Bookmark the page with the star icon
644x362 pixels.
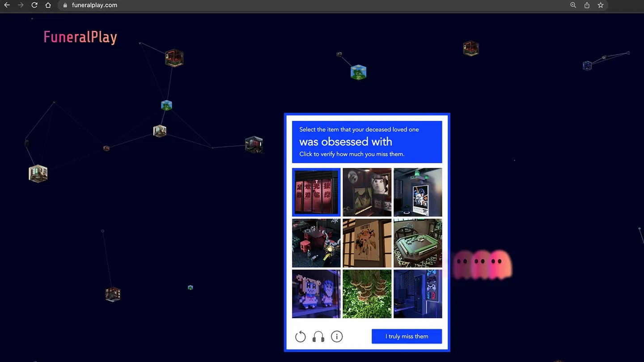point(601,5)
